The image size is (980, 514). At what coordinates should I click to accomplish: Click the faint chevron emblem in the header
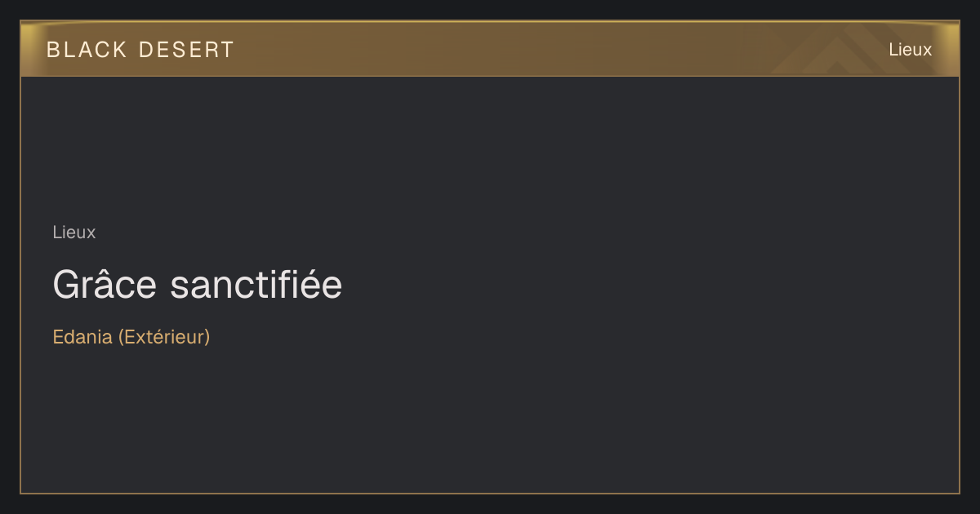click(x=849, y=51)
